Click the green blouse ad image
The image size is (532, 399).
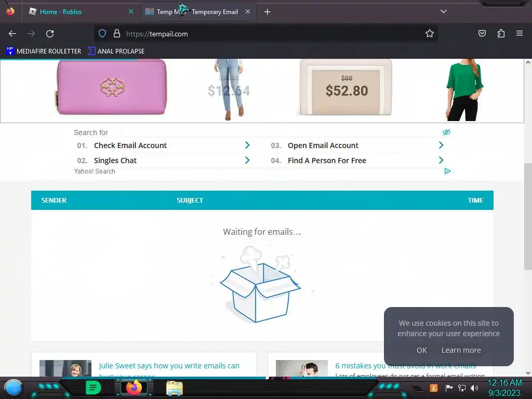(464, 89)
